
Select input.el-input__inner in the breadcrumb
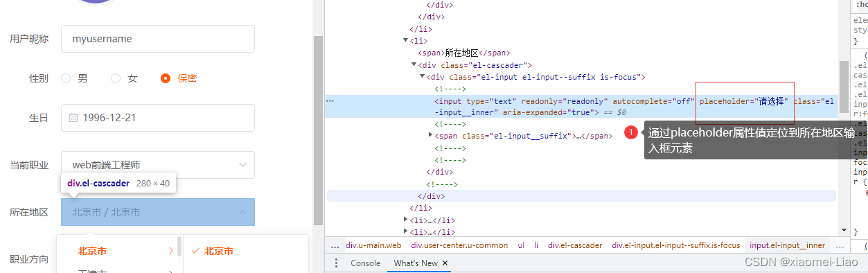tap(788, 245)
